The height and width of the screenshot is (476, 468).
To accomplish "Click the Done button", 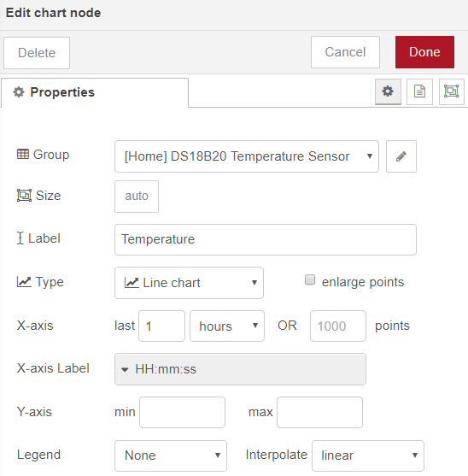I will point(424,52).
